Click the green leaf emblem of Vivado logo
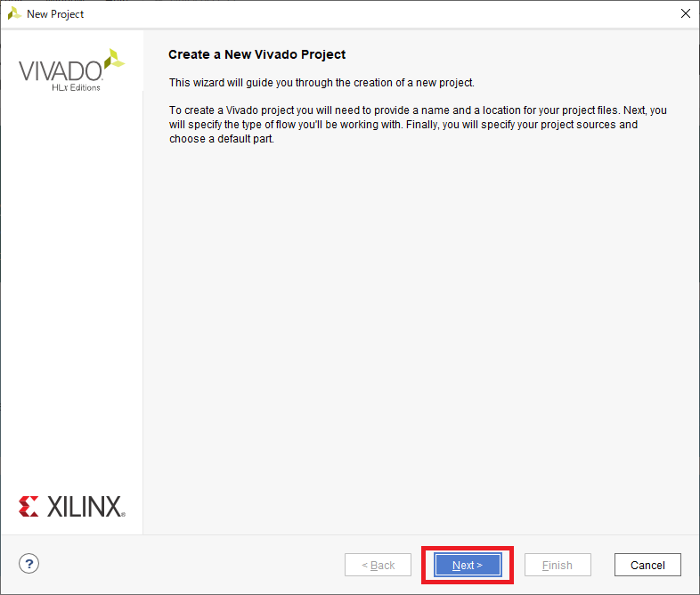700x595 pixels. (114, 59)
